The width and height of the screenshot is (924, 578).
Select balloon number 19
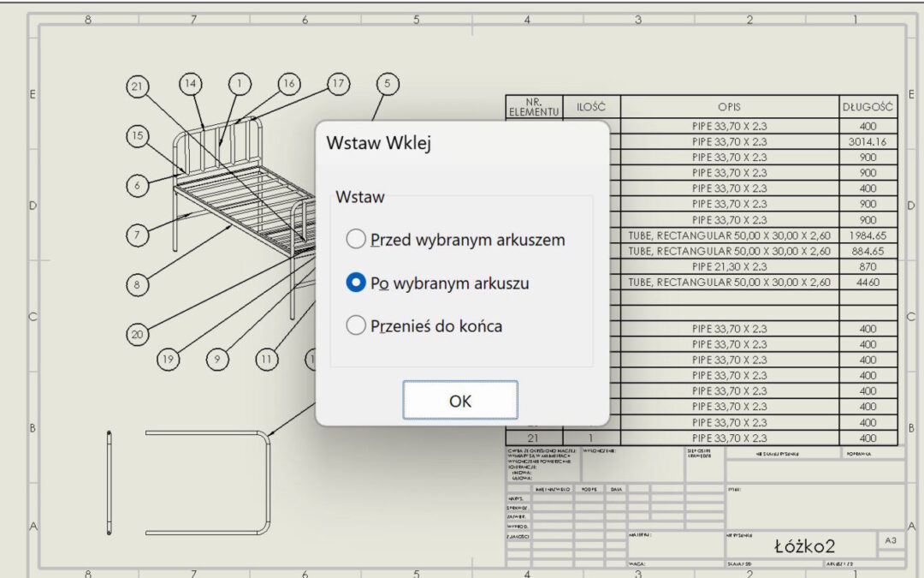tap(168, 360)
